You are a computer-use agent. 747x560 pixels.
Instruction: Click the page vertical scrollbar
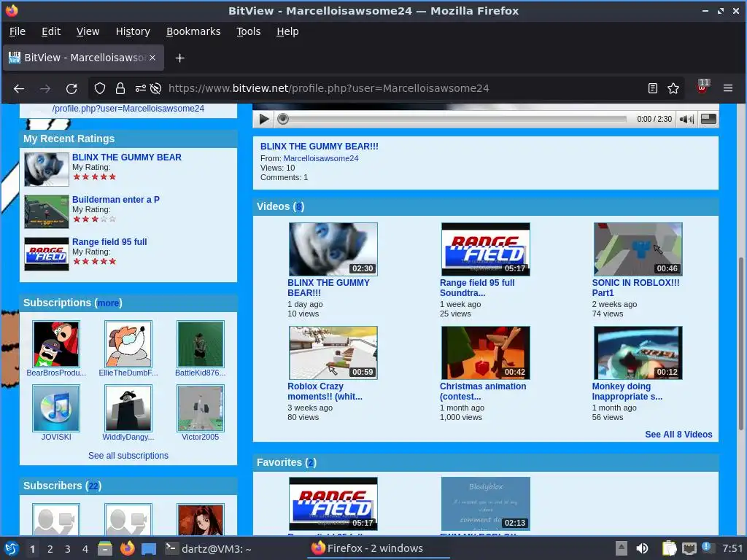(741, 343)
